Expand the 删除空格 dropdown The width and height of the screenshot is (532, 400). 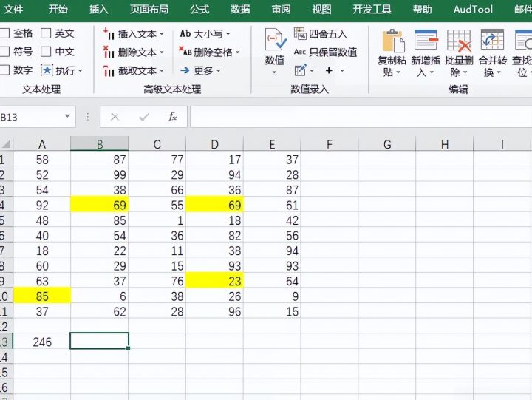tap(237, 52)
